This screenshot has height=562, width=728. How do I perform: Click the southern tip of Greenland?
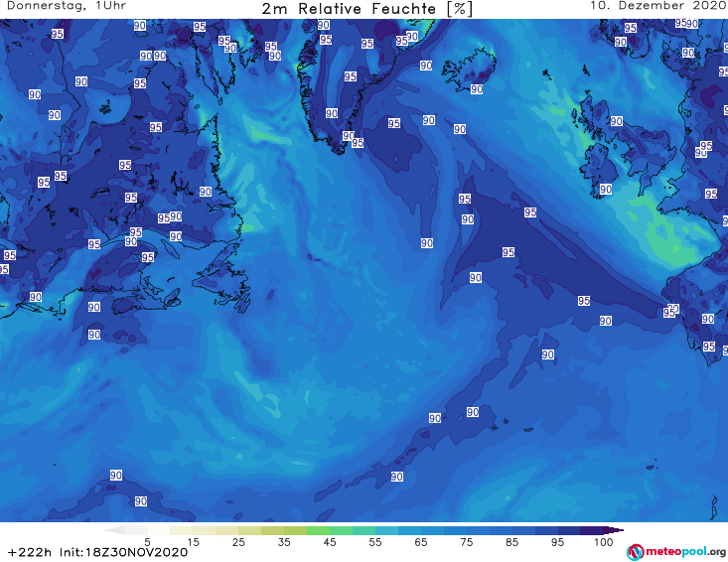(341, 149)
